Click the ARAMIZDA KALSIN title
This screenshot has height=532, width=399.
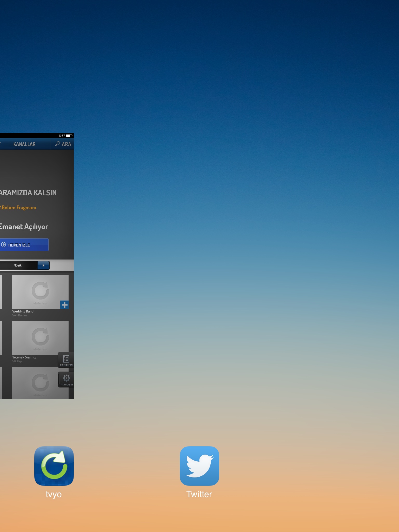28,192
